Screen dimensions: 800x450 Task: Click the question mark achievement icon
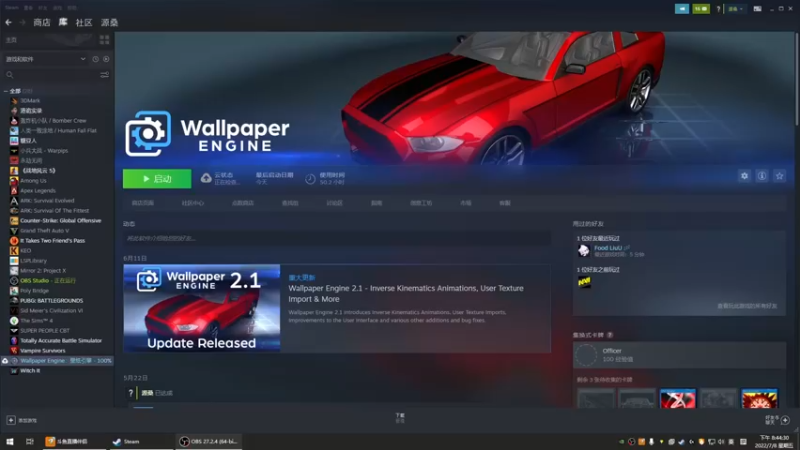pyautogui.click(x=131, y=393)
